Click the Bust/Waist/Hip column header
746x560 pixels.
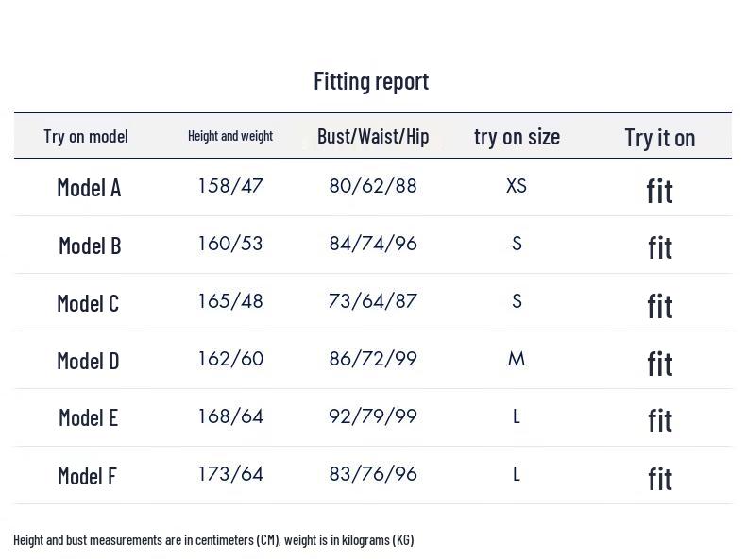click(x=373, y=136)
